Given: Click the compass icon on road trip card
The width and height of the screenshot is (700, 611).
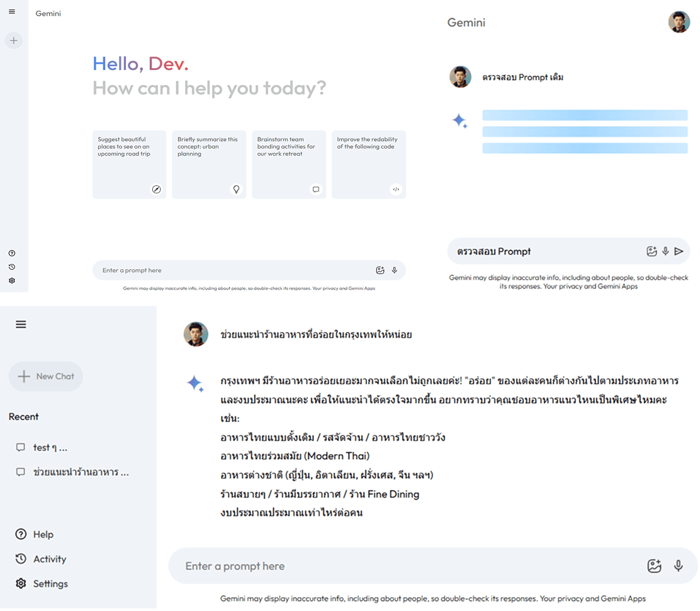Looking at the screenshot, I should (x=157, y=189).
